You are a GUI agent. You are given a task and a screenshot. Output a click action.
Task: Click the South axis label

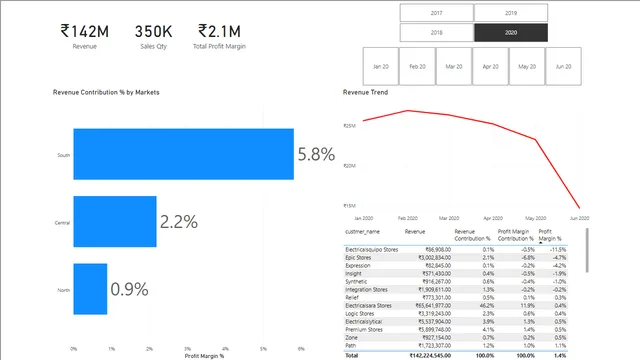(x=64, y=155)
